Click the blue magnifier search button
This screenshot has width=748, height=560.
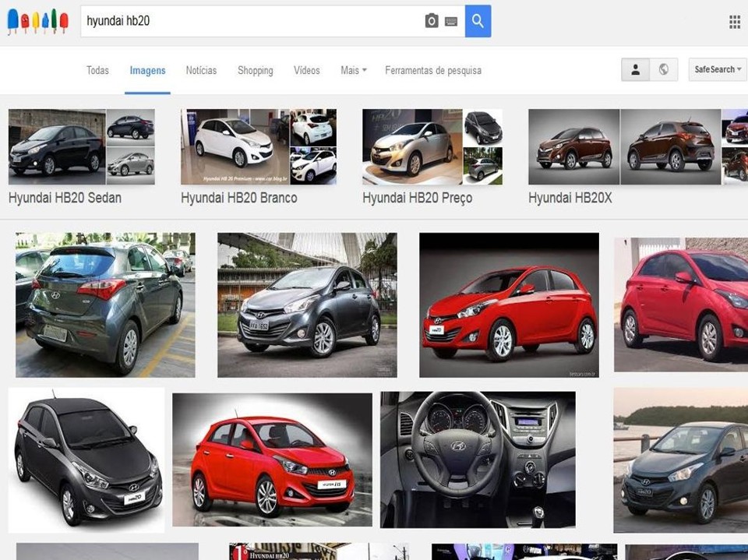pyautogui.click(x=478, y=21)
